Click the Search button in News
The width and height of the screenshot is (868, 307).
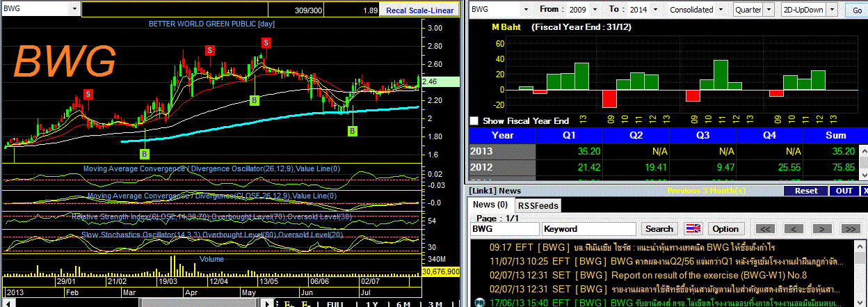point(659,228)
